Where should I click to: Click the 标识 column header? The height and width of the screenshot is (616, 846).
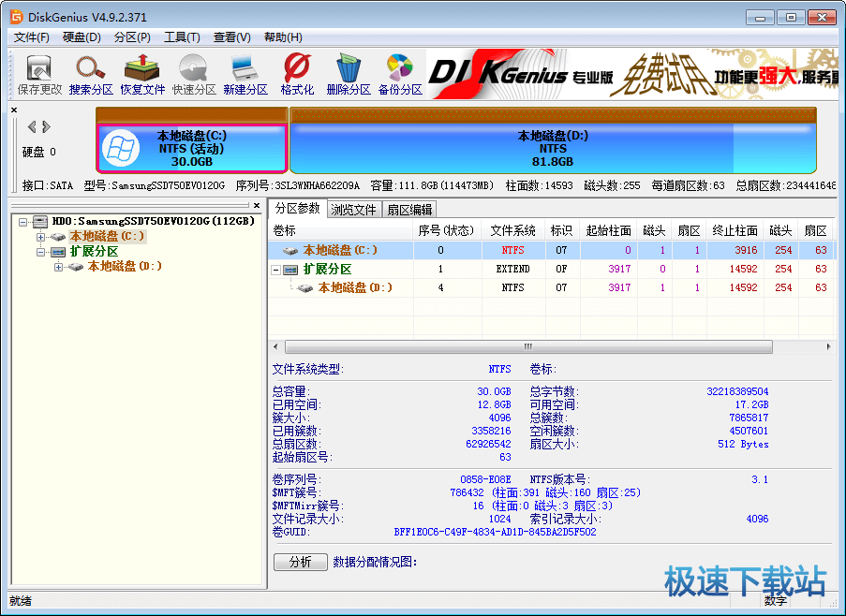[562, 230]
